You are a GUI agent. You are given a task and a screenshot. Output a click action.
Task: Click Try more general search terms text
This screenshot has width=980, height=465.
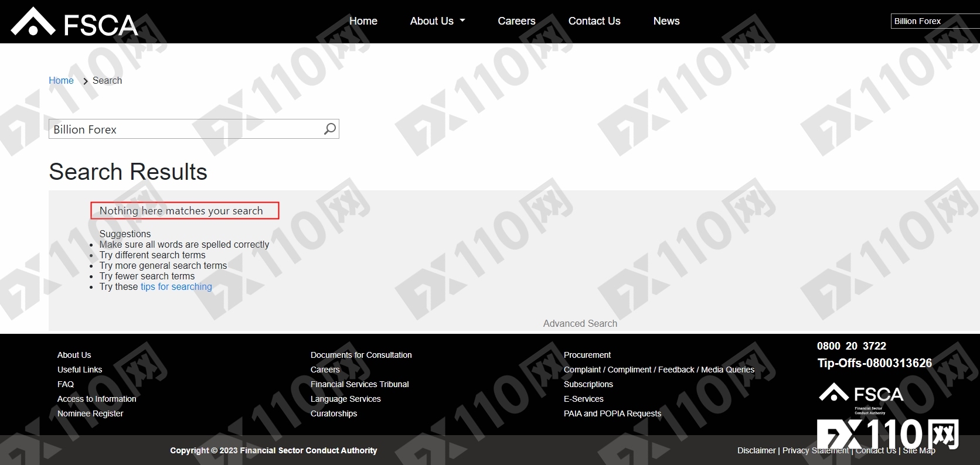click(x=163, y=265)
